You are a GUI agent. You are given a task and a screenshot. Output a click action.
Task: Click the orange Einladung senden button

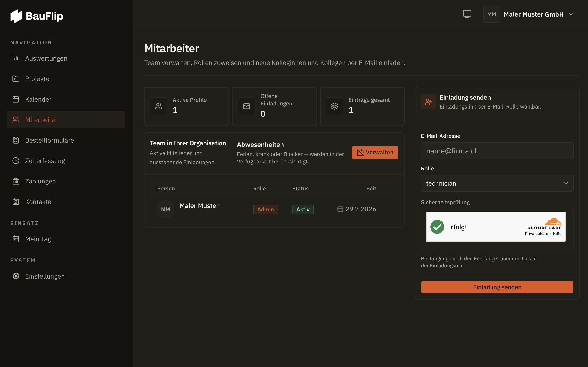tap(497, 287)
